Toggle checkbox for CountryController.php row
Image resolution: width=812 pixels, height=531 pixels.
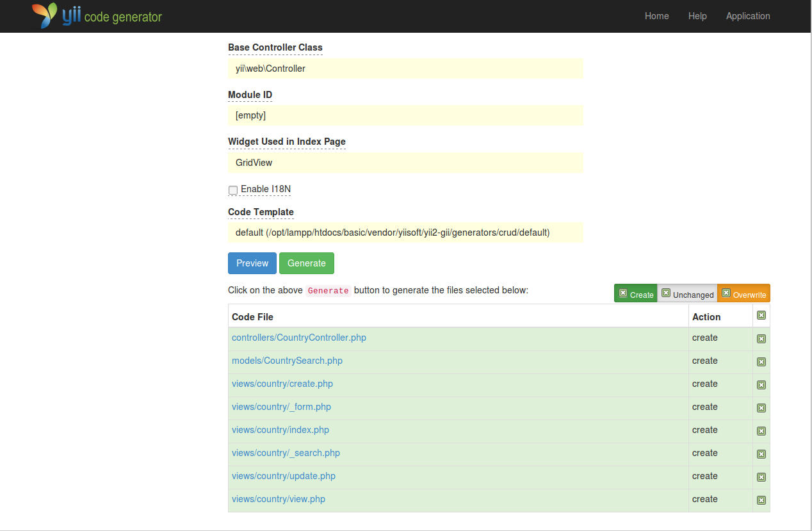(761, 339)
